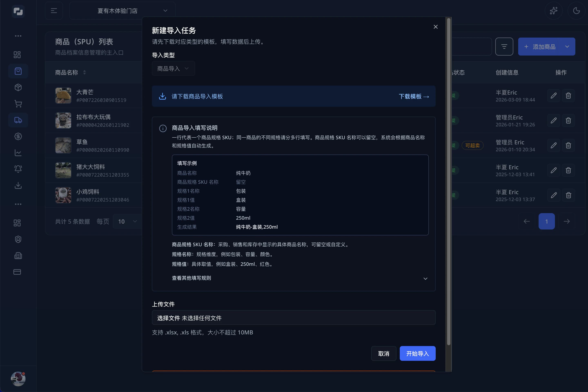Click the filter icon button
The image size is (588, 392).
504,47
